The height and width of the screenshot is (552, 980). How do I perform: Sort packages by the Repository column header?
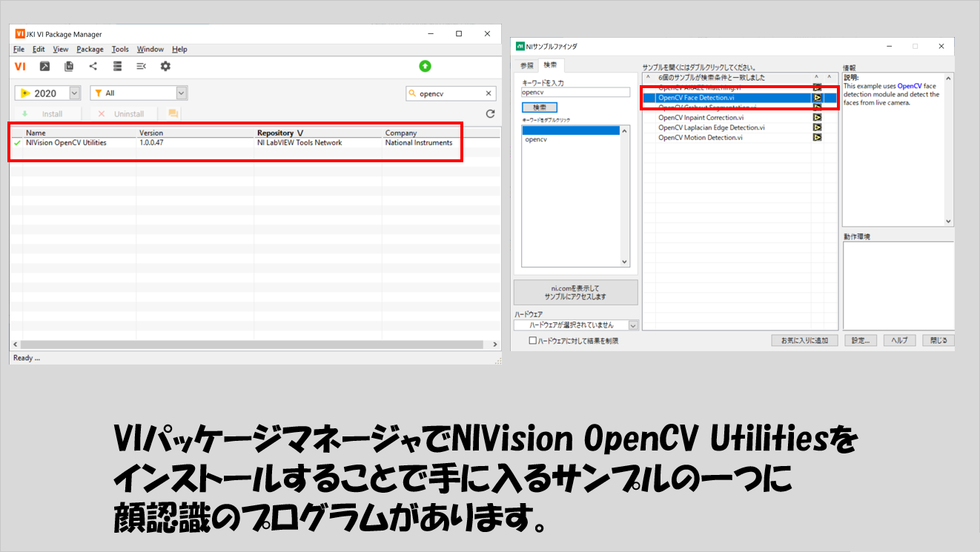click(x=318, y=133)
